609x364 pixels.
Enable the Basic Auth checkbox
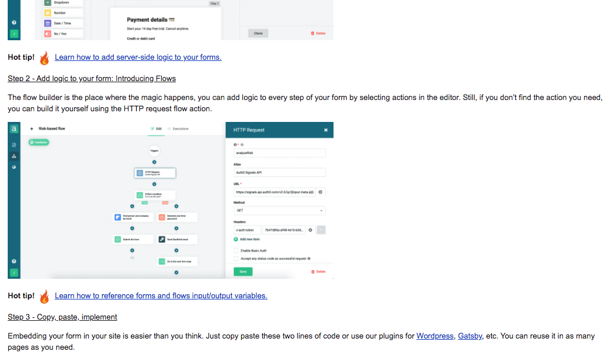point(236,251)
